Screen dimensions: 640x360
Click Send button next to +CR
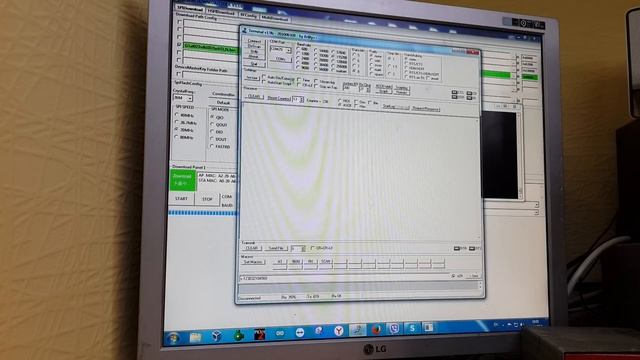(473, 276)
